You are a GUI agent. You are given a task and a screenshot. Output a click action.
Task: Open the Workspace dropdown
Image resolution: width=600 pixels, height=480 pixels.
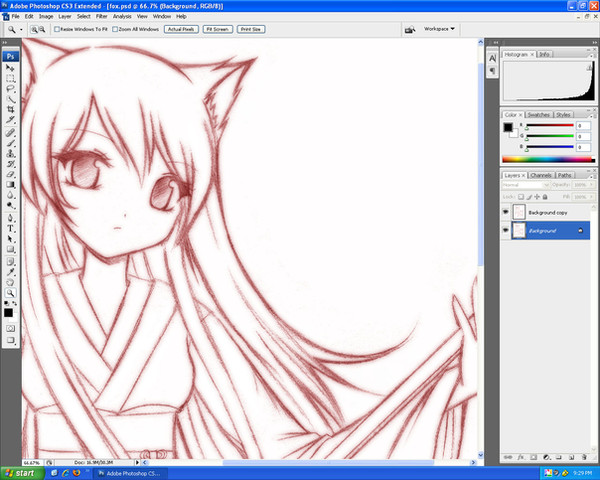click(437, 29)
